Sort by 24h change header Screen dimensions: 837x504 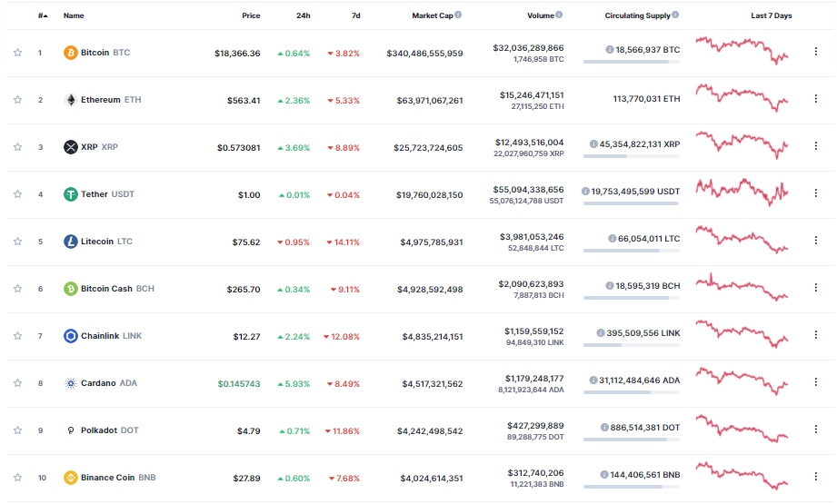coord(304,15)
